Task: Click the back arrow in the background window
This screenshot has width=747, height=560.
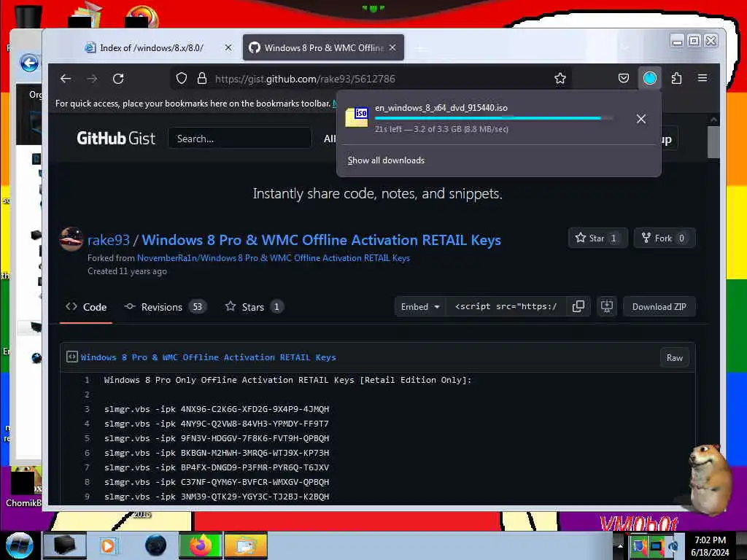Action: click(x=29, y=63)
